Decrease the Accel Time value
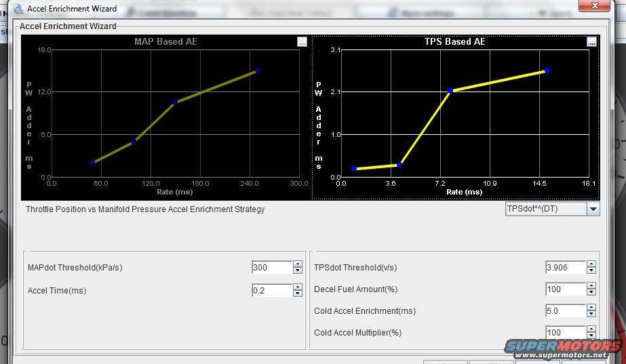Screen dimensions: 626x364 (297, 294)
